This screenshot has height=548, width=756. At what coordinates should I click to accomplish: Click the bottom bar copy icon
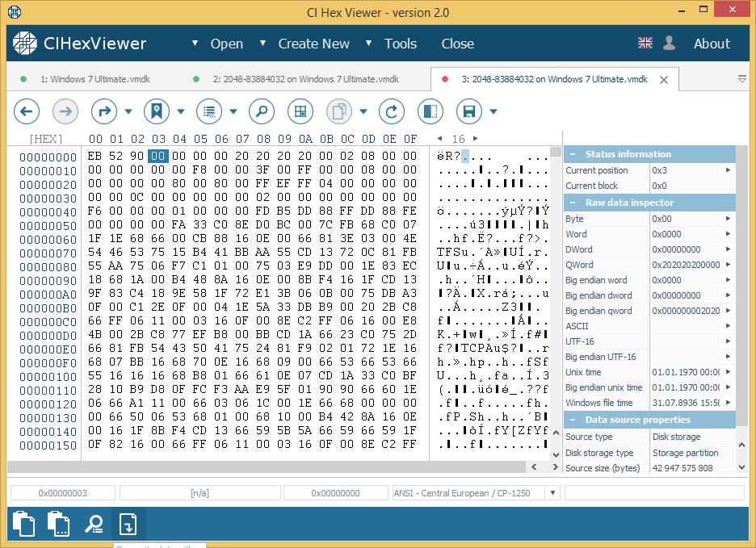pos(23,524)
